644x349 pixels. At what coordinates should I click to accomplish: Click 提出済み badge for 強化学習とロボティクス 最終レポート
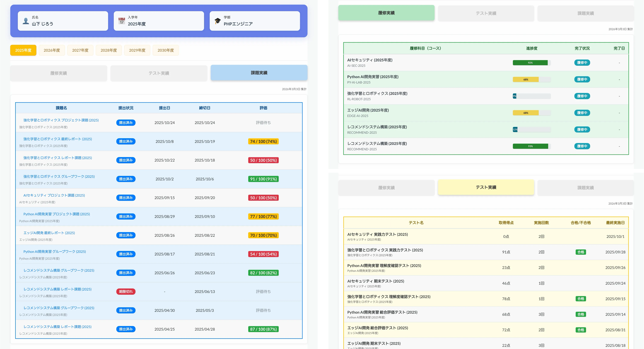click(126, 141)
